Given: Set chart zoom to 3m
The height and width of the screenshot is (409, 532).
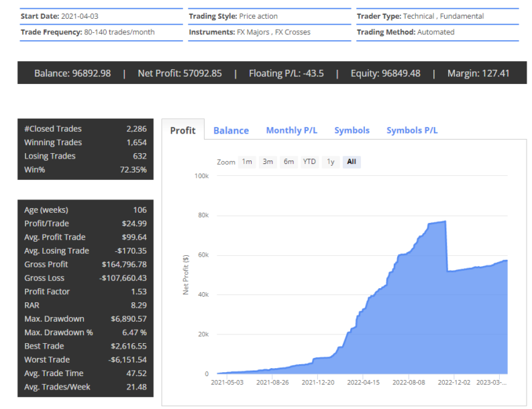Looking at the screenshot, I should [x=268, y=162].
